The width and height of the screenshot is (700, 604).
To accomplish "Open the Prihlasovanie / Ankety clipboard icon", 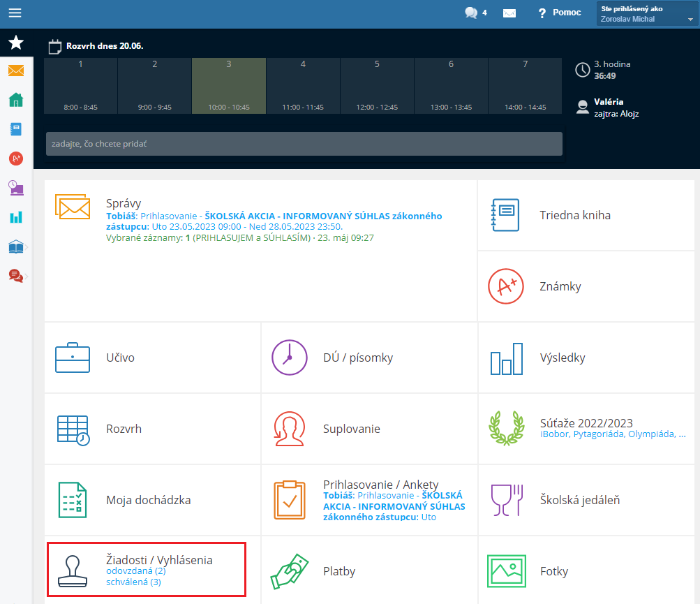I will pyautogui.click(x=290, y=500).
